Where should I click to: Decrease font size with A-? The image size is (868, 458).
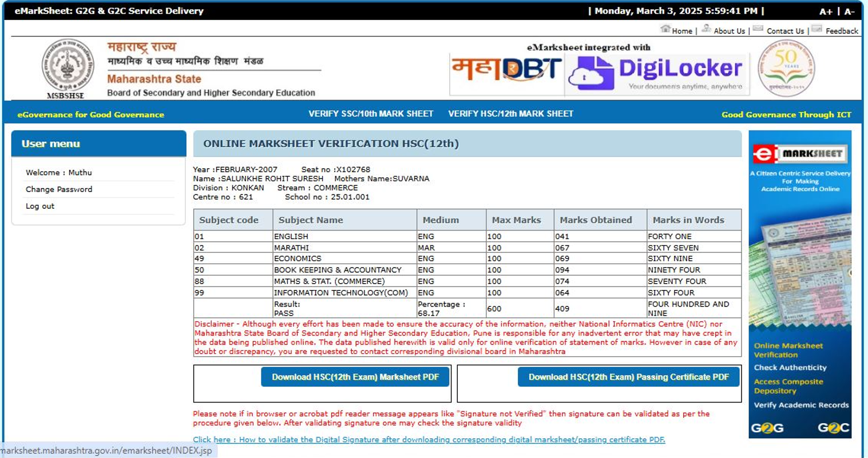[x=849, y=11]
